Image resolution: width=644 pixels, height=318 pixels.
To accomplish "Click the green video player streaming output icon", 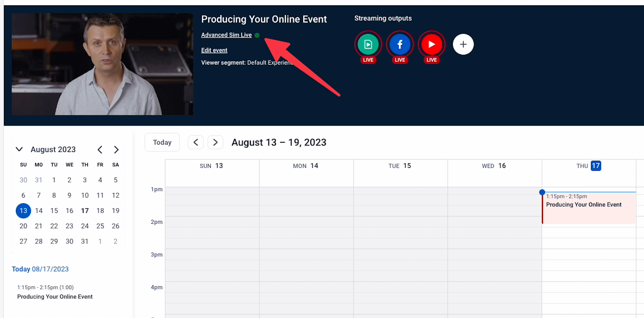I will [x=368, y=44].
